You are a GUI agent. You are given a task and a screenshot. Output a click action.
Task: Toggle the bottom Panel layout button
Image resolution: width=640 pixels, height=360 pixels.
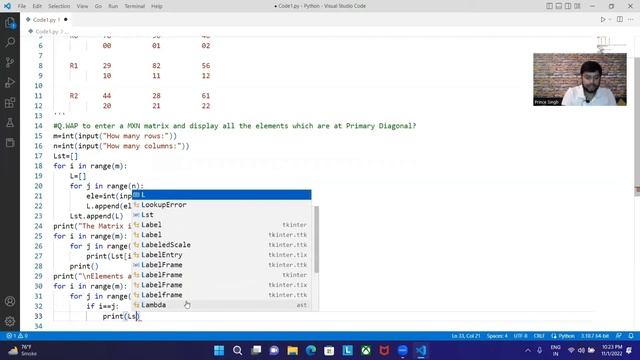pyautogui.click(x=559, y=6)
